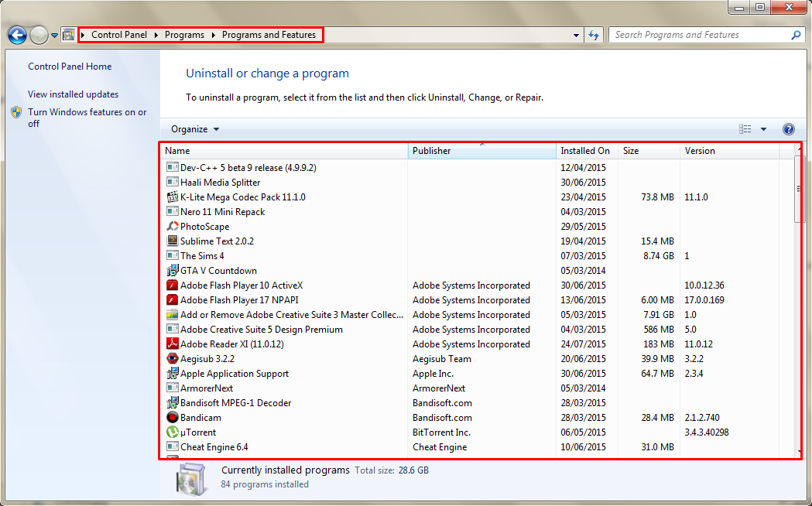The width and height of the screenshot is (812, 506).
Task: Click 'BitTorrent Inc.' publisher text
Action: (441, 432)
